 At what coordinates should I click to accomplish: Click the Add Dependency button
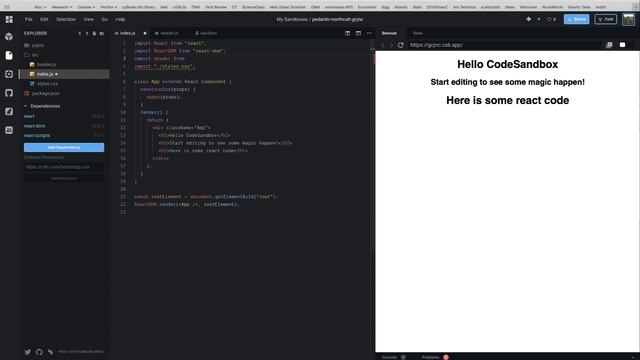pos(64,147)
